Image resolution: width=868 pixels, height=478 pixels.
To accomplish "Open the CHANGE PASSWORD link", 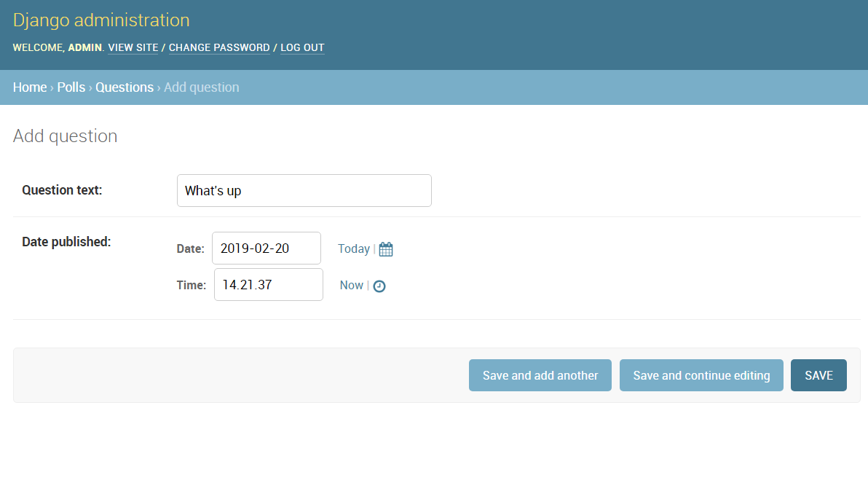I will point(219,47).
